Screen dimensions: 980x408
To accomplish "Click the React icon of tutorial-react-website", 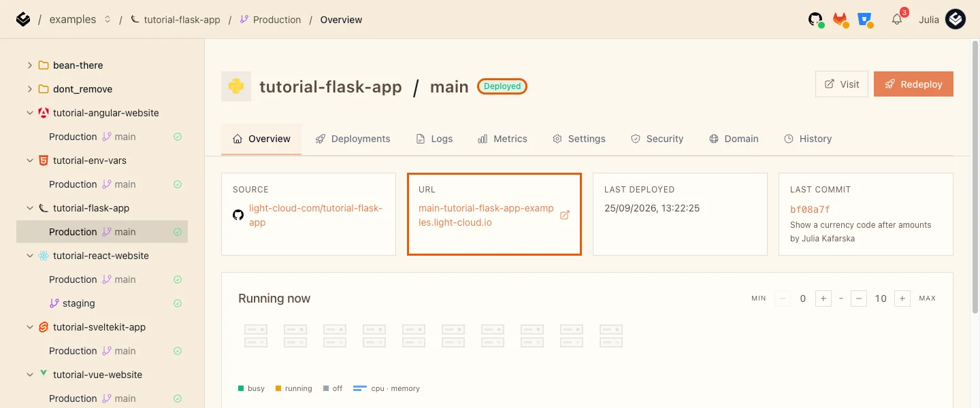I will pyautogui.click(x=44, y=256).
